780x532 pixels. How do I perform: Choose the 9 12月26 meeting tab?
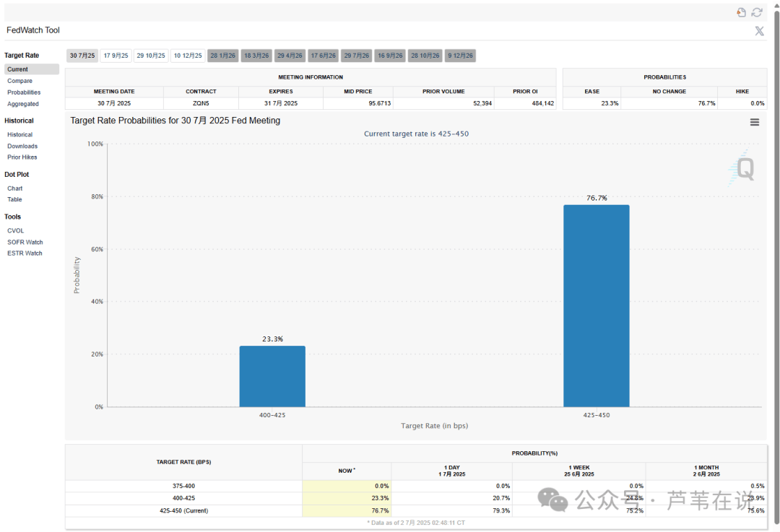[x=460, y=56]
